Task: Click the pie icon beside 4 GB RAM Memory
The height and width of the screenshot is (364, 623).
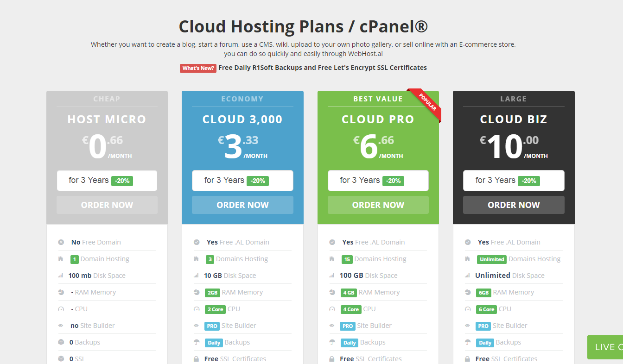Action: click(x=332, y=292)
